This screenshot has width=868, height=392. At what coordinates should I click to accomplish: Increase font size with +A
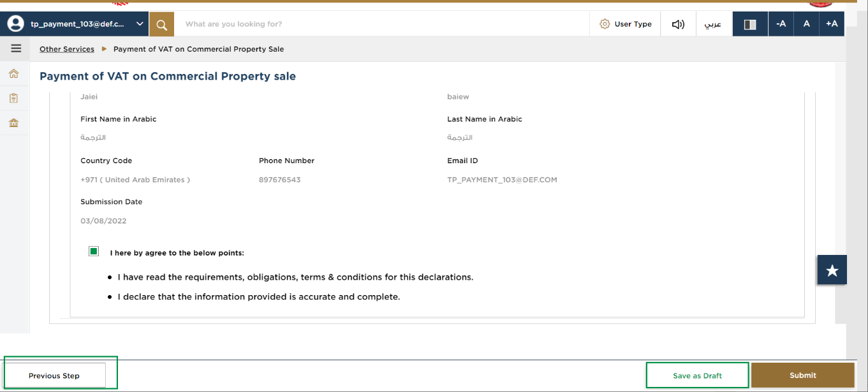point(832,24)
